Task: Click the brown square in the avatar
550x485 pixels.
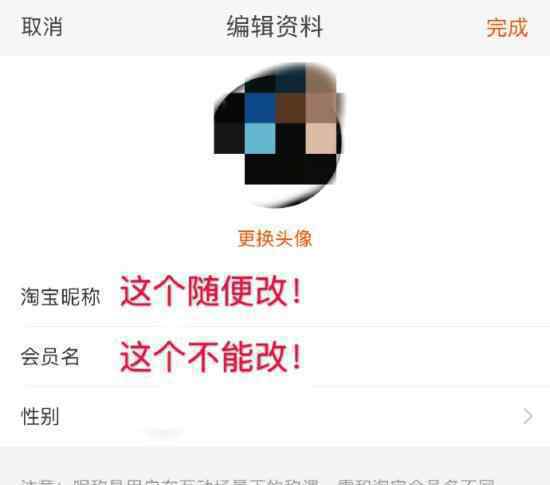Action: pos(290,108)
